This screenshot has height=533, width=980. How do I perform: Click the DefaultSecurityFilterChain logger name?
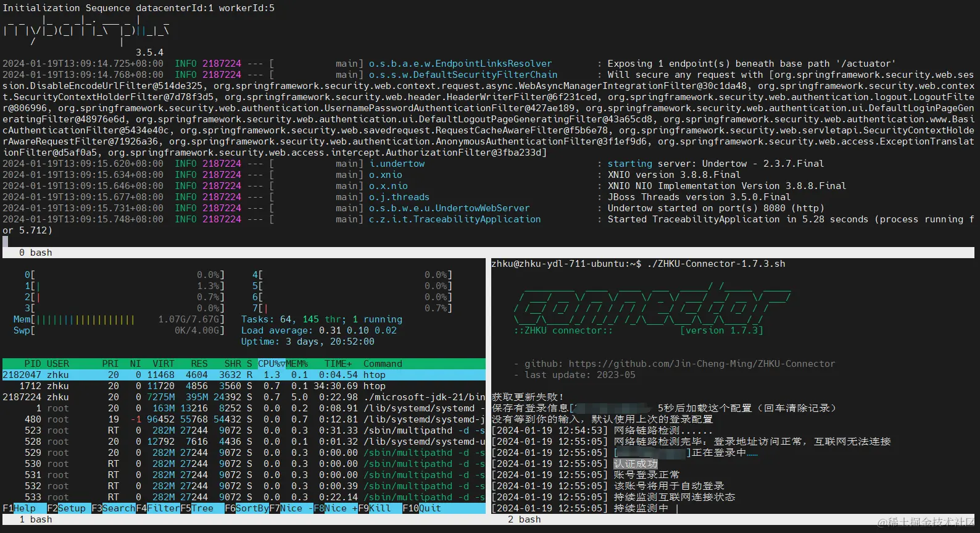(463, 75)
